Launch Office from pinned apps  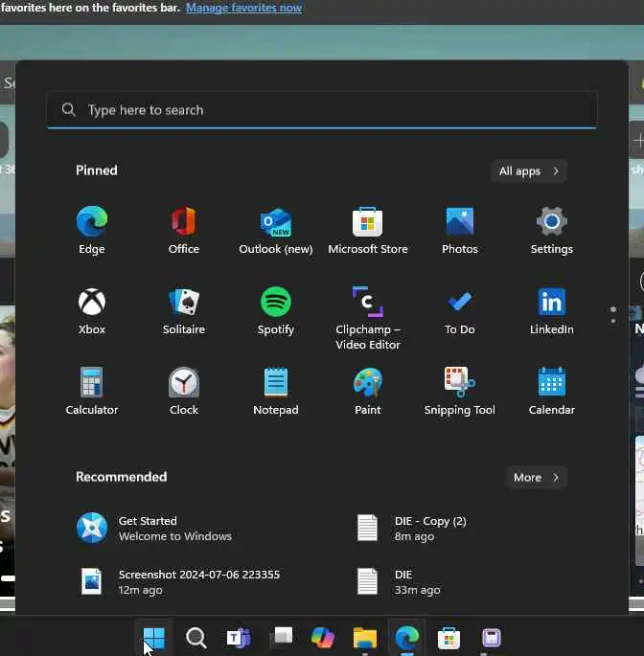click(x=184, y=230)
